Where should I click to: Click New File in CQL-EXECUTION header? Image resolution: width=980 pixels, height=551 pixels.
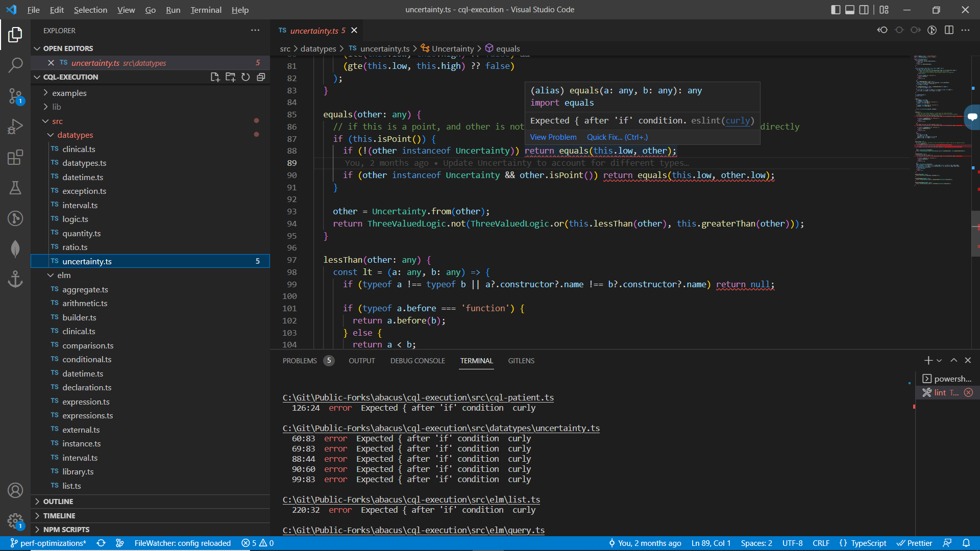(x=215, y=77)
